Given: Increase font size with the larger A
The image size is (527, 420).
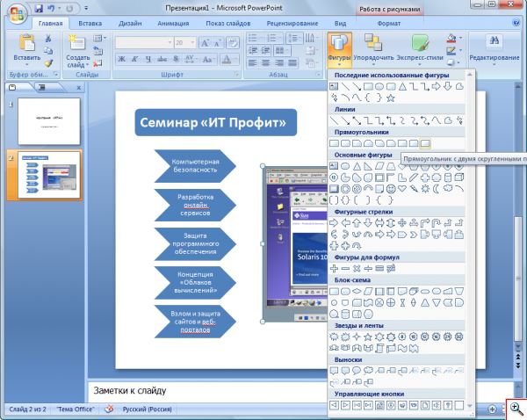Looking at the screenshot, I should (205, 43).
